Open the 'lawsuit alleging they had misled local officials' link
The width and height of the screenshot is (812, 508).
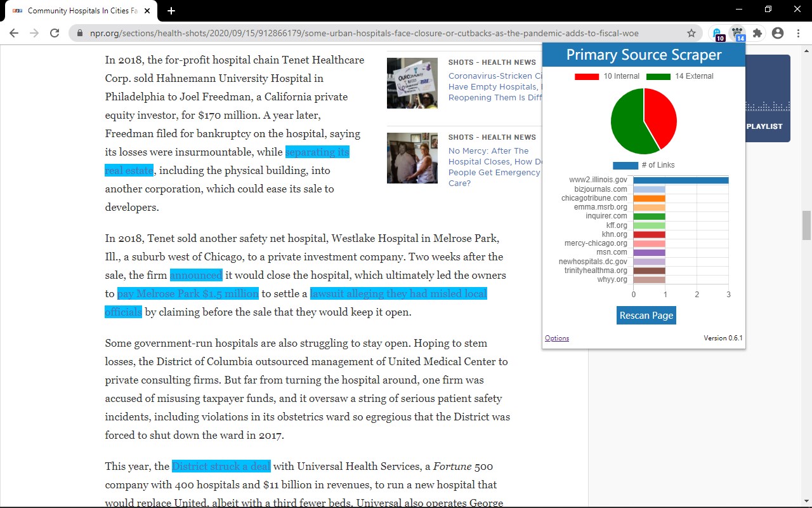[398, 293]
